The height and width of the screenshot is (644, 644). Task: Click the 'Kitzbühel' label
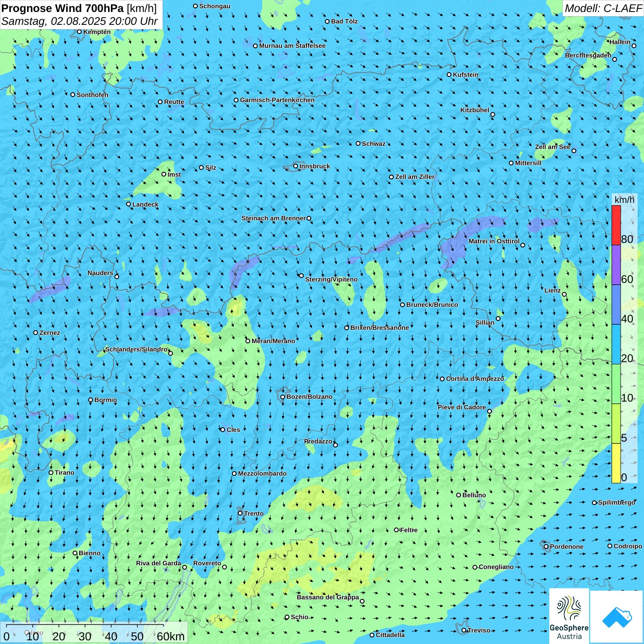click(475, 110)
